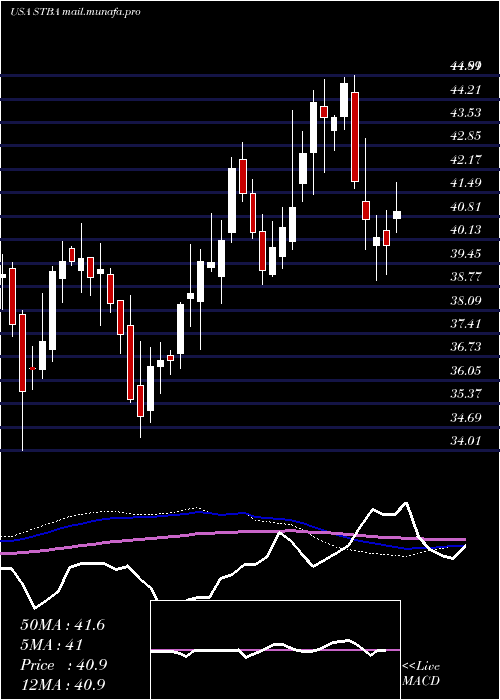This screenshot has height=700, width=500.
Task: Click the 34.69 price axis label
Action: tap(466, 417)
